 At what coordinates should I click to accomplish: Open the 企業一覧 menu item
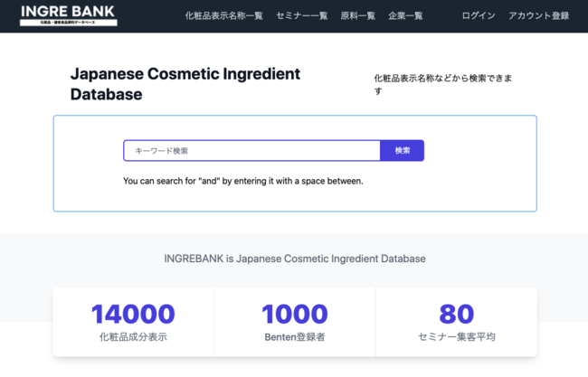tap(405, 15)
